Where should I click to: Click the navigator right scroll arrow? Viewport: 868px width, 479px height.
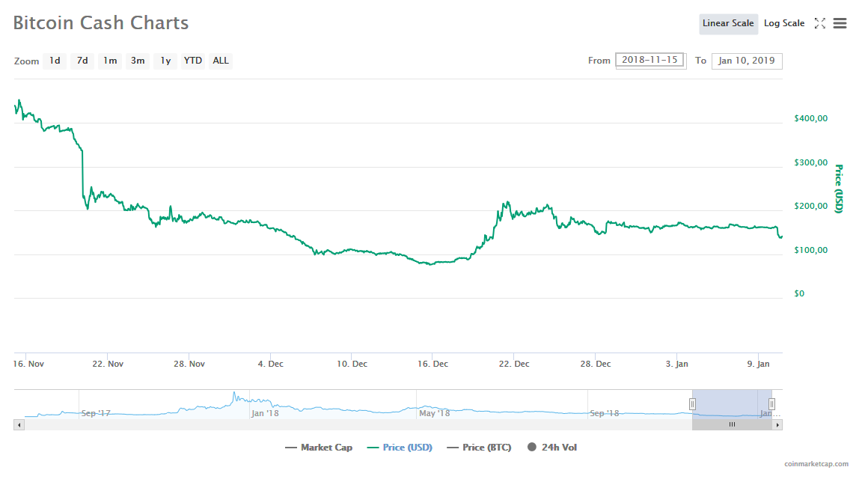777,424
